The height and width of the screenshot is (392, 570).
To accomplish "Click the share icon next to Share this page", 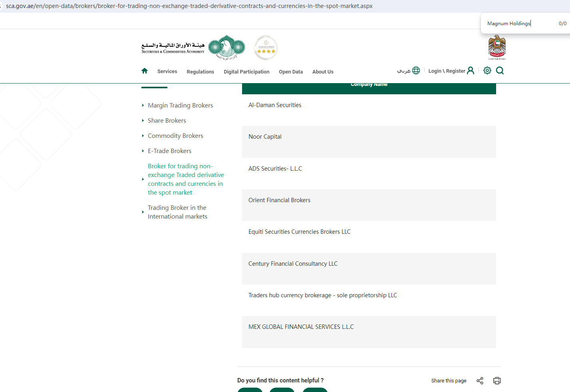I will pos(480,380).
